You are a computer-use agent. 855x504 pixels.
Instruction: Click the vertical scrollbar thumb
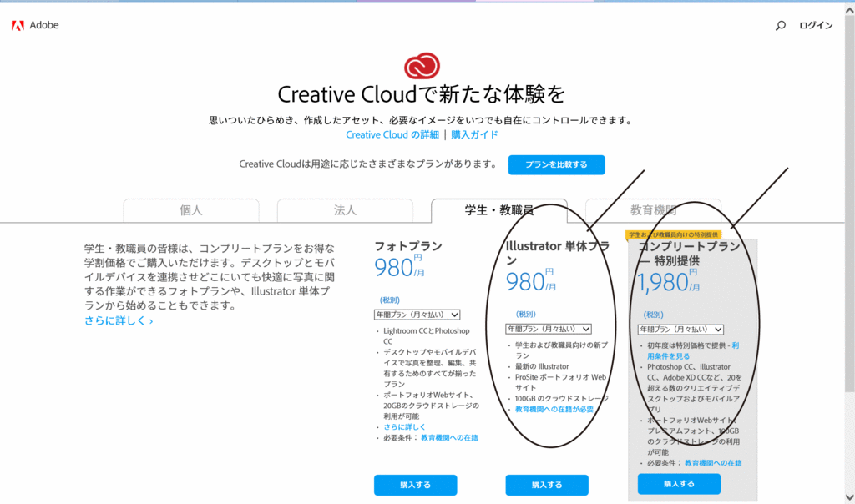click(849, 204)
